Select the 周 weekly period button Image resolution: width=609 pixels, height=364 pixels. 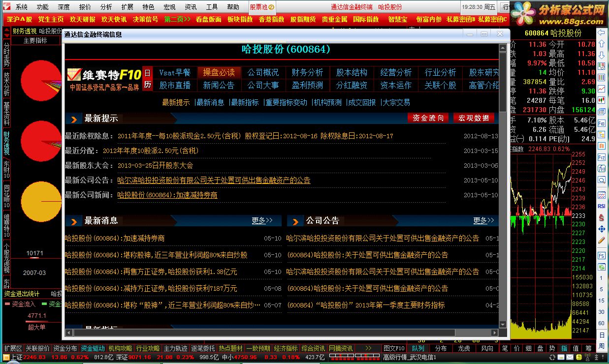point(601,346)
